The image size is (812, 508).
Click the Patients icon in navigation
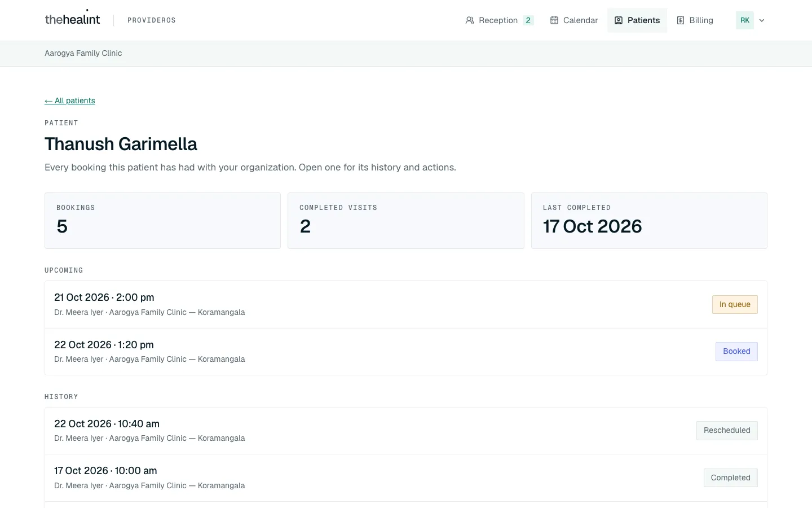click(619, 20)
